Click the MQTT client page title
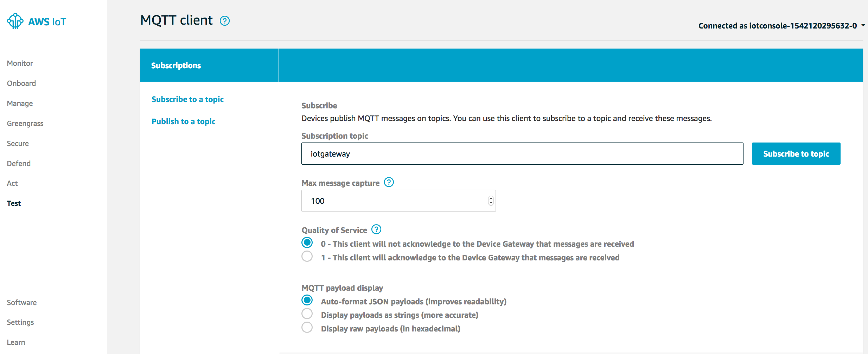The image size is (868, 354). click(x=177, y=20)
